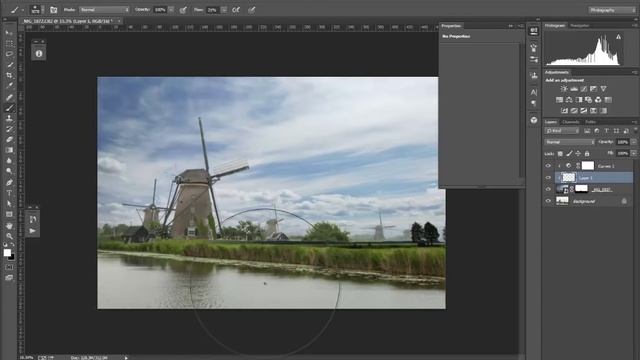Enable airbrush-style build-up
Viewport: 640px width, 360px height.
pyautogui.click(x=236, y=9)
